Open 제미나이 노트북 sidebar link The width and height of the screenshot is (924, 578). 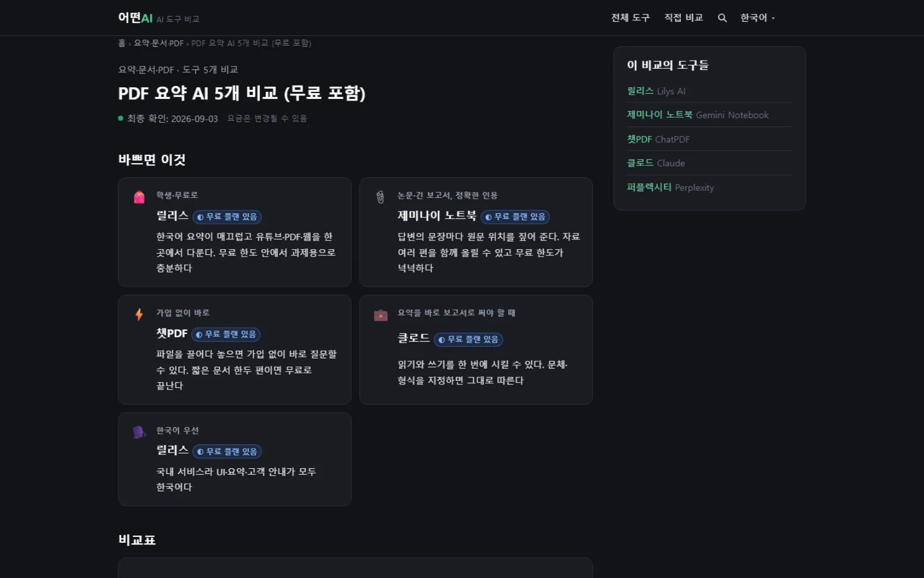[x=698, y=115]
